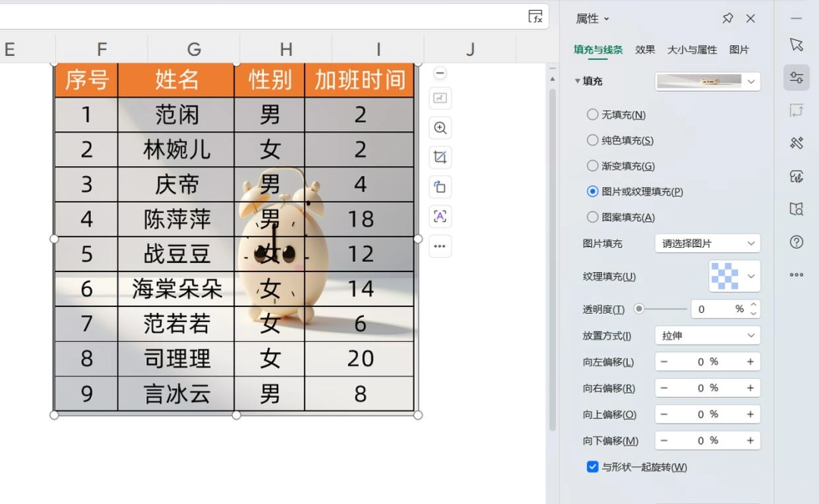Collapse the 填充 section triangle

click(577, 81)
